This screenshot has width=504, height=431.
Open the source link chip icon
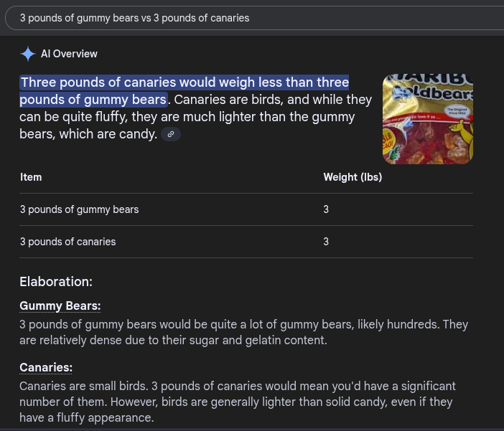(171, 134)
